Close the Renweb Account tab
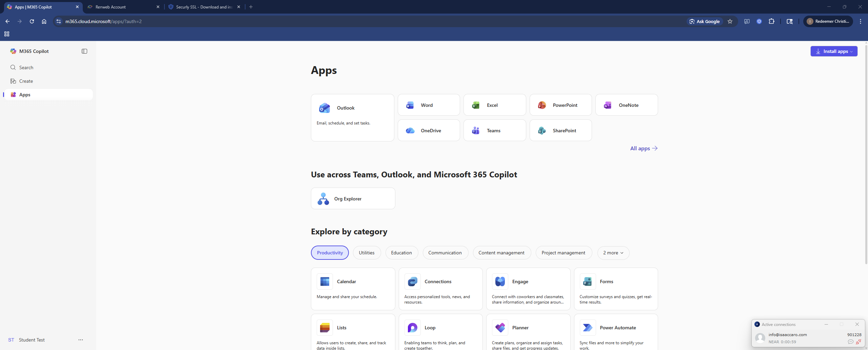Image resolution: width=868 pixels, height=350 pixels. point(158,7)
